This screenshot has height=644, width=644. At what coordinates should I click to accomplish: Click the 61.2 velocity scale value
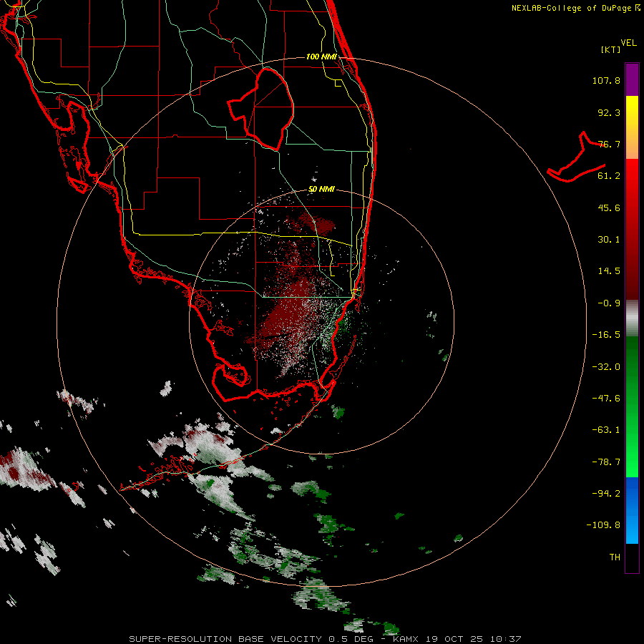[609, 176]
